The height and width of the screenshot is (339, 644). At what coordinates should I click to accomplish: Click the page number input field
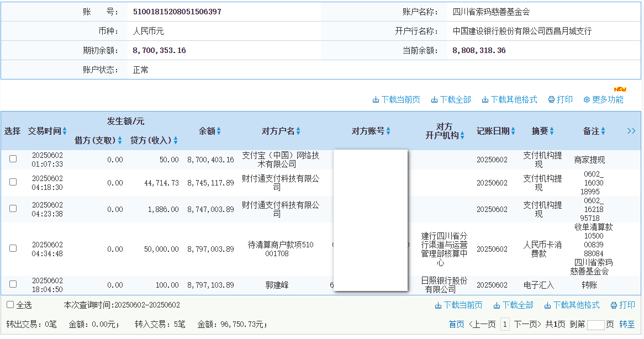pyautogui.click(x=595, y=325)
